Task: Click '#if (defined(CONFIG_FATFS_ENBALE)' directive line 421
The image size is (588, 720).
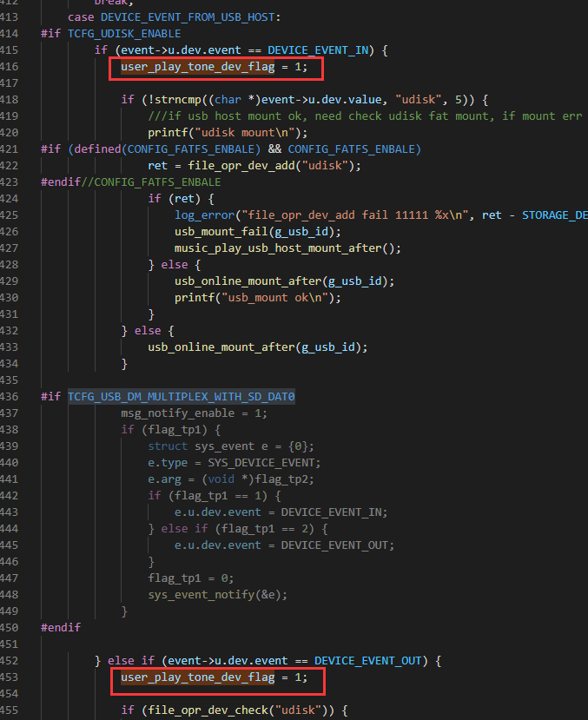Action: [230, 149]
